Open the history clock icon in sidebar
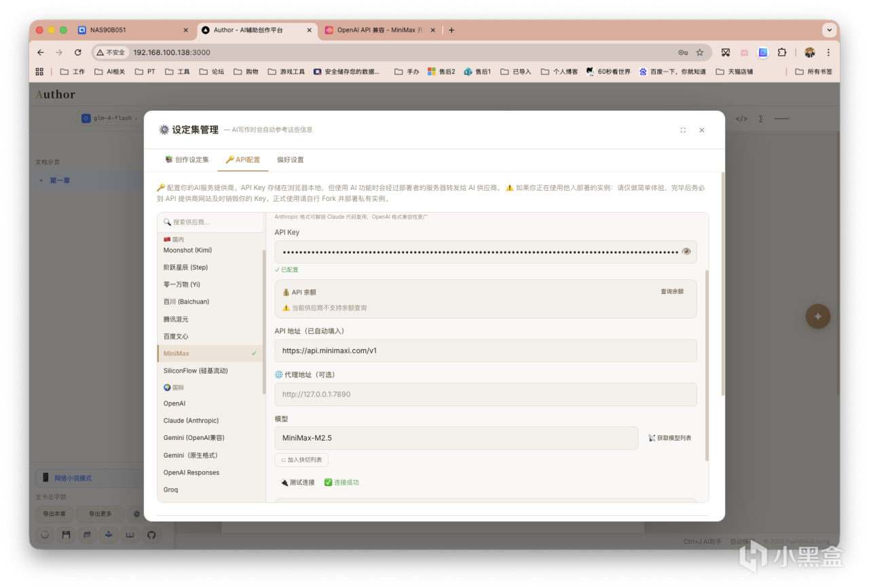 point(45,535)
